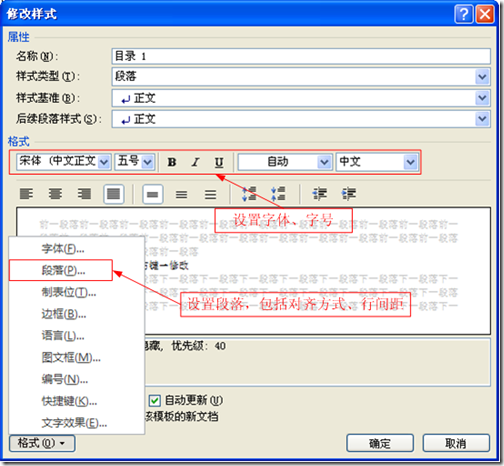This screenshot has height=466, width=504.
Task: Choose 字体(F)... menu item
Action: tap(77, 249)
